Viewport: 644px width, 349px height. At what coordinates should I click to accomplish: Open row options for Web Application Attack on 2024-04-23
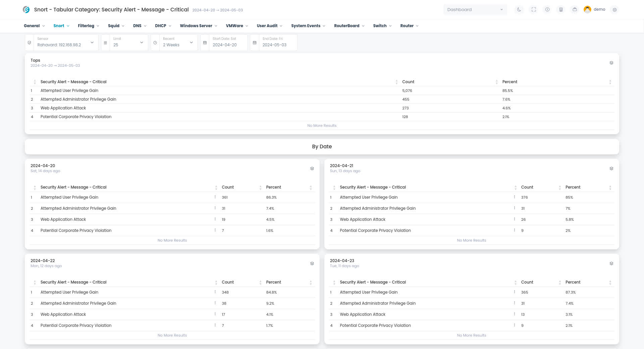point(514,314)
